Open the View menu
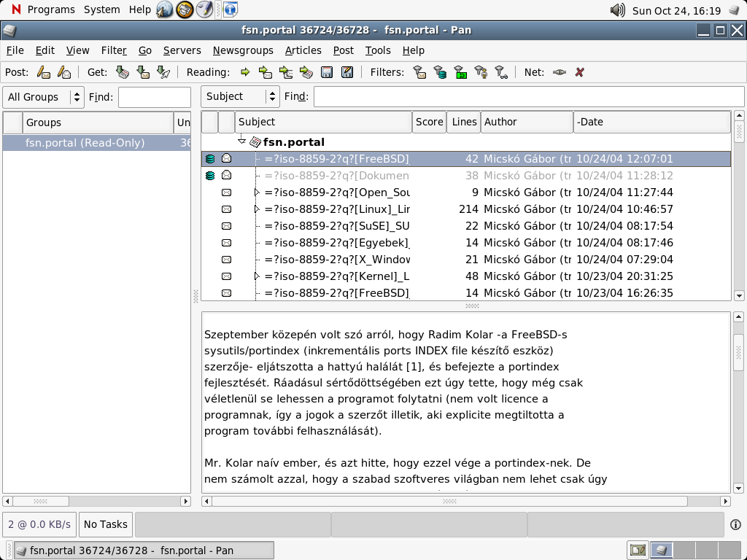Screen dimensions: 747x560 (77, 50)
